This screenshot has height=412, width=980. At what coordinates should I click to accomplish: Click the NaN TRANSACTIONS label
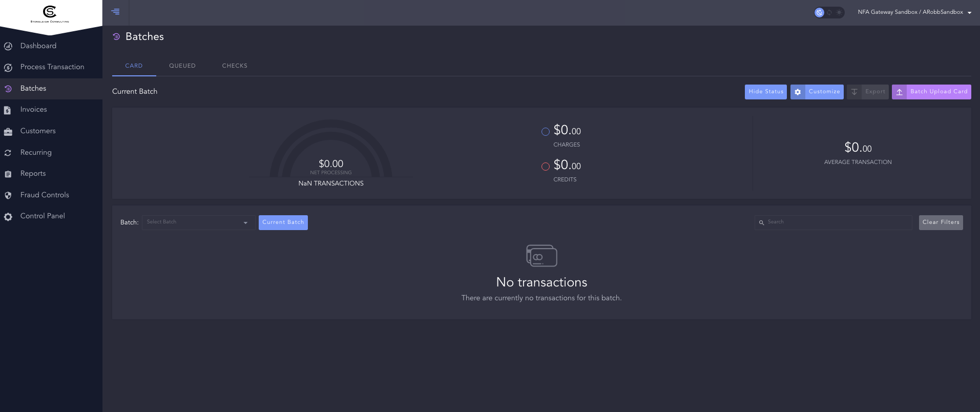[331, 183]
